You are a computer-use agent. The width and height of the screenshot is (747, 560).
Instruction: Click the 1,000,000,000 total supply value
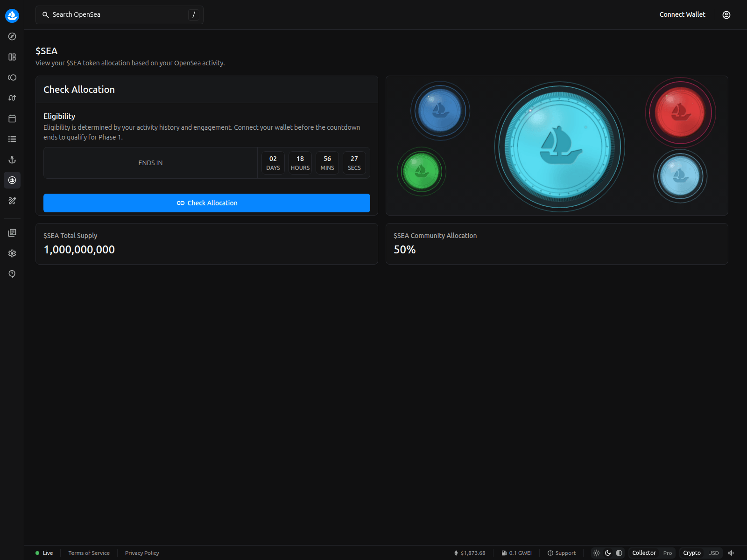[79, 250]
